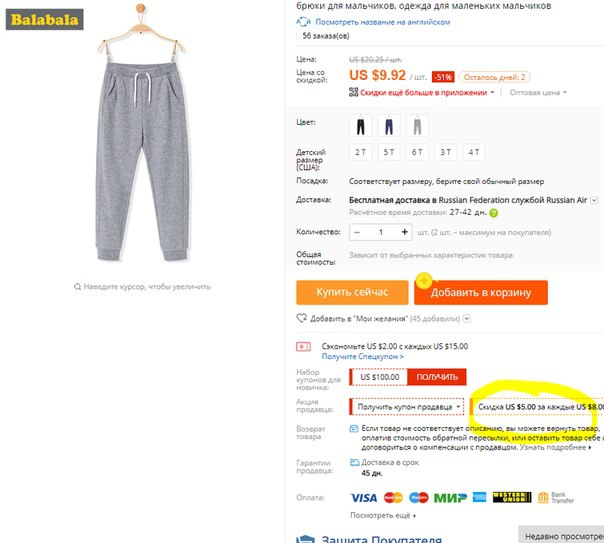Click the translate icon beside English title link
This screenshot has width=604, height=543.
point(303,22)
